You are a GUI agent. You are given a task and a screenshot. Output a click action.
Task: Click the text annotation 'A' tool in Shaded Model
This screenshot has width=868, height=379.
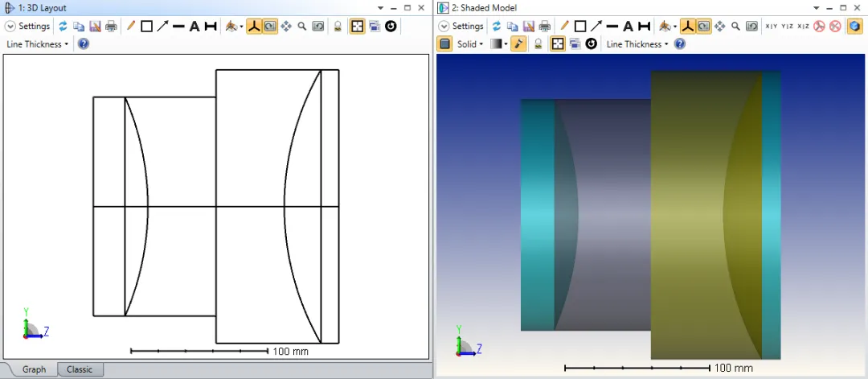pyautogui.click(x=628, y=26)
